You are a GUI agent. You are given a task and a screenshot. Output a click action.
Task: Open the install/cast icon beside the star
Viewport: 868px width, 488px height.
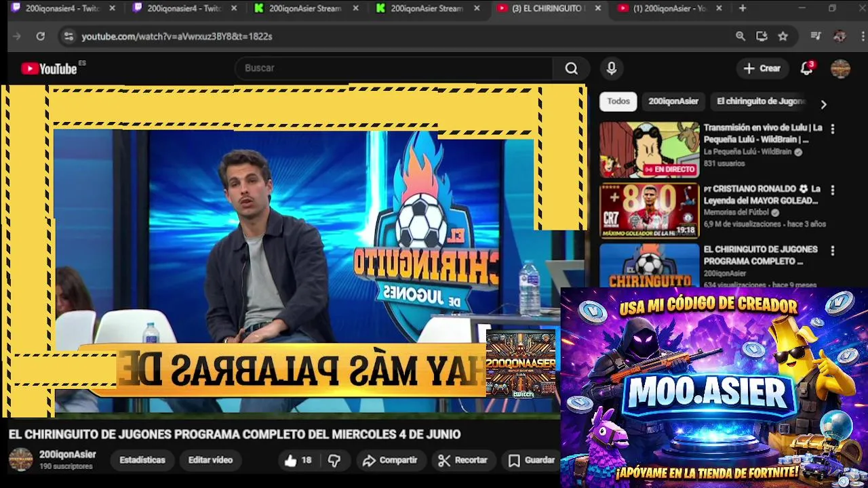762,37
